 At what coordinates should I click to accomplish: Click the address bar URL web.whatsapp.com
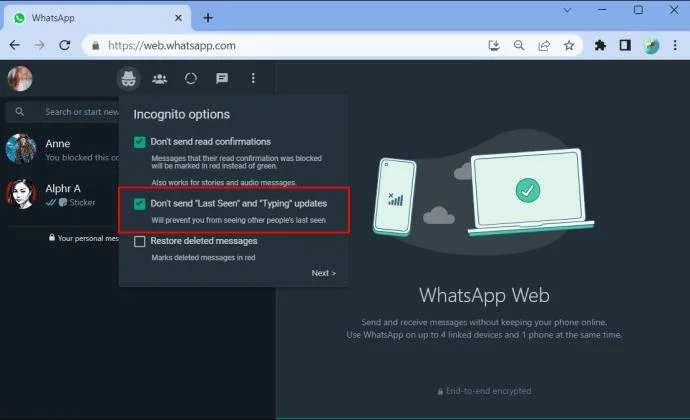[x=172, y=45]
